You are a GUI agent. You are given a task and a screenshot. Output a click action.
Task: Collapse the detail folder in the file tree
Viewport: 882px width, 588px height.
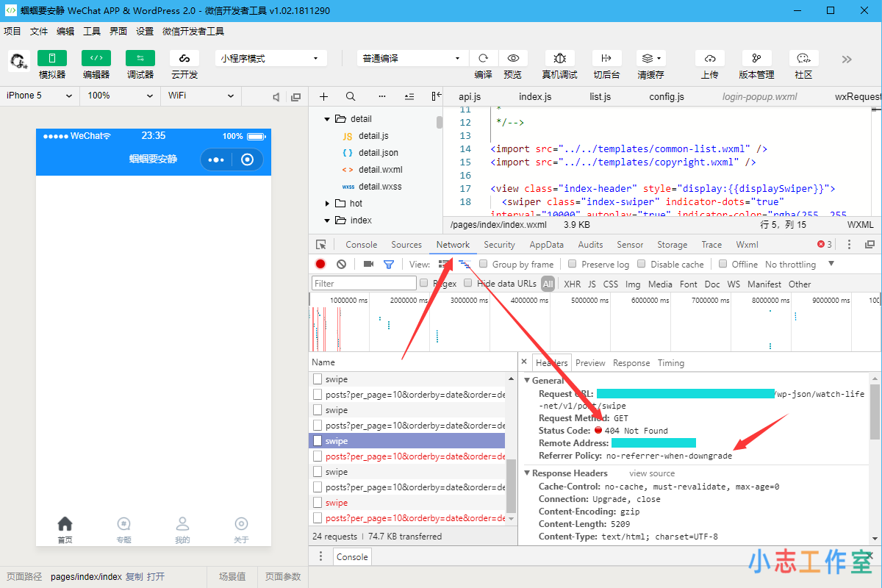pos(326,118)
